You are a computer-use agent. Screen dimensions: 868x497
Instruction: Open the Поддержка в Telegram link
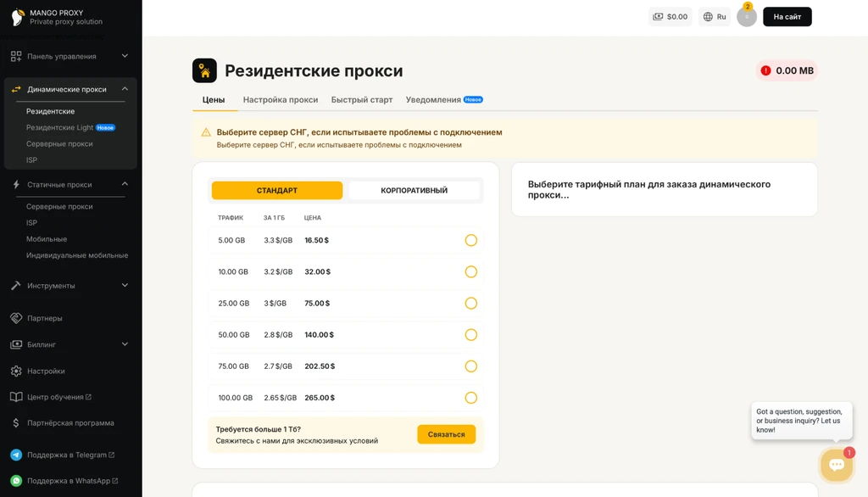[x=71, y=455]
